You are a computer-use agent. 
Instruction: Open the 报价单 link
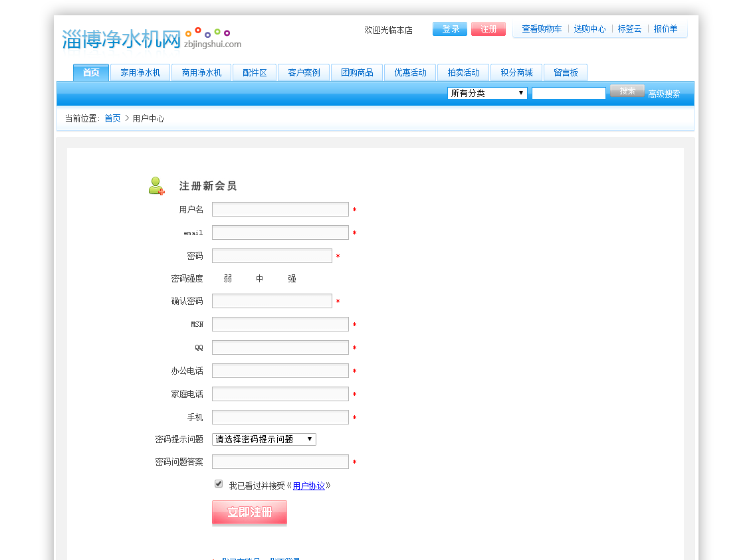[665, 29]
